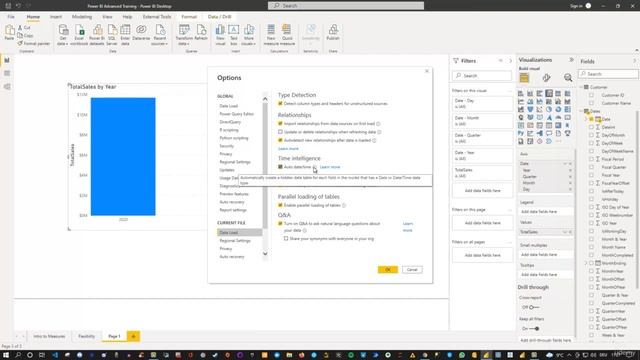This screenshot has height=360, width=640.
Task: Switch to the Insert ribbon tab
Action: (56, 17)
